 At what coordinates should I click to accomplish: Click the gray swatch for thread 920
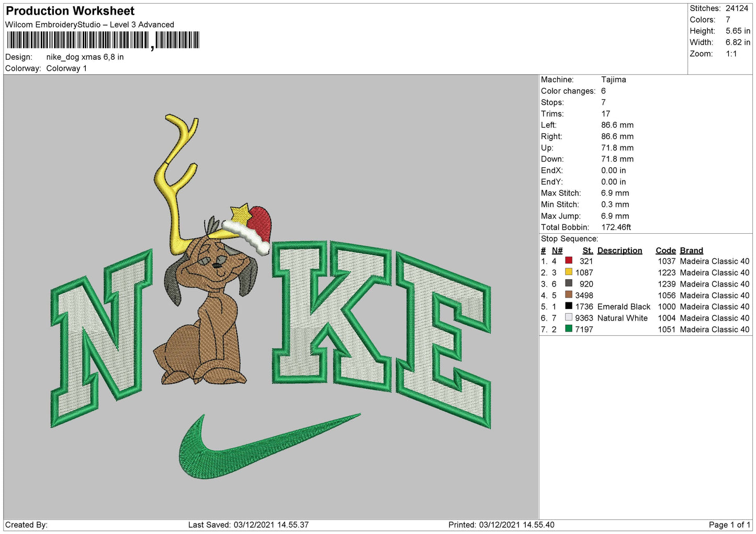(x=569, y=283)
